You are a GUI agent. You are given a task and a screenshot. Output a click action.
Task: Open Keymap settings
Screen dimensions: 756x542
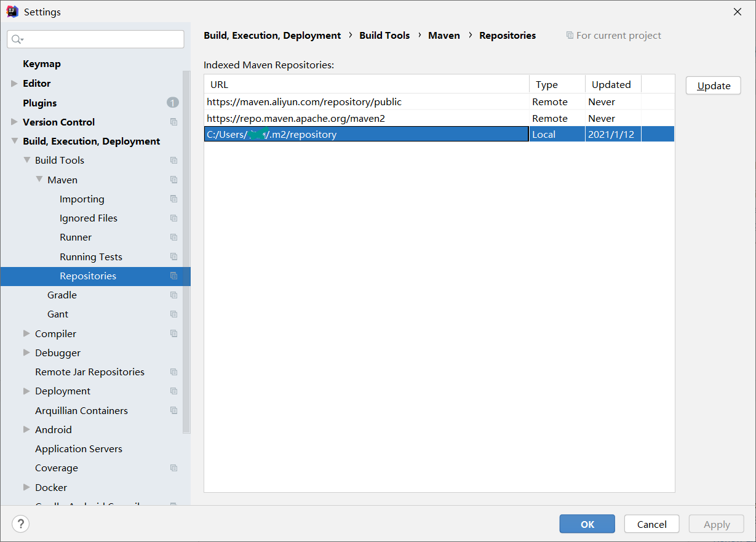click(42, 64)
